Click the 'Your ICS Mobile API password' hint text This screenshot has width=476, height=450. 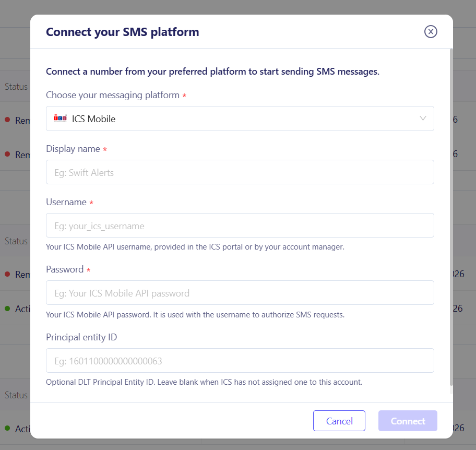195,315
